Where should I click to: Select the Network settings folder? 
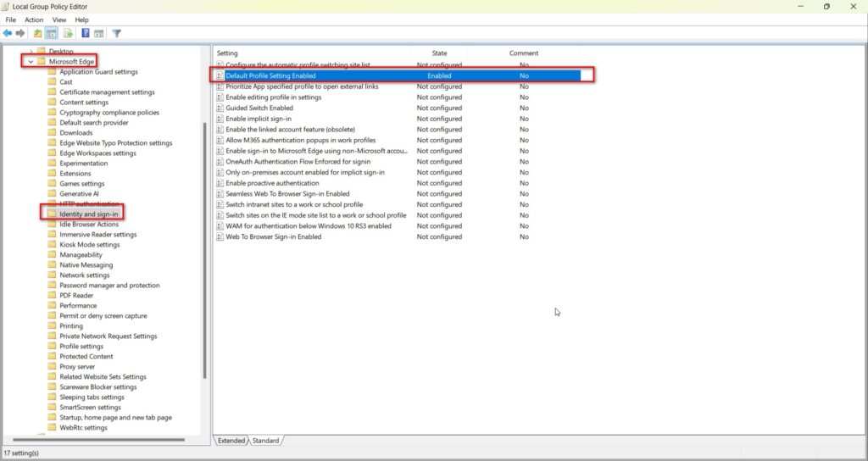[84, 275]
